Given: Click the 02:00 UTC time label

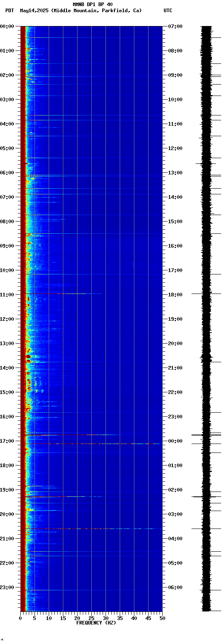Looking at the screenshot, I should pyautogui.click(x=175, y=490).
